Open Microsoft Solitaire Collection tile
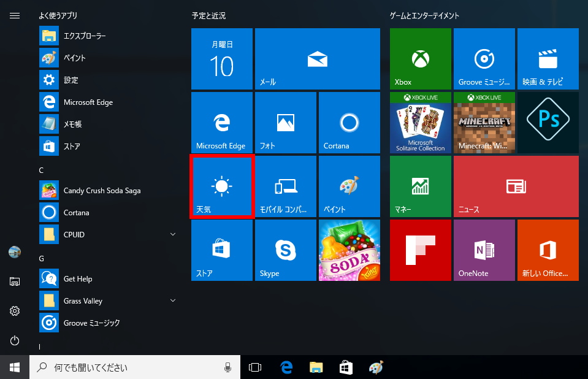The image size is (588, 379). click(x=421, y=123)
